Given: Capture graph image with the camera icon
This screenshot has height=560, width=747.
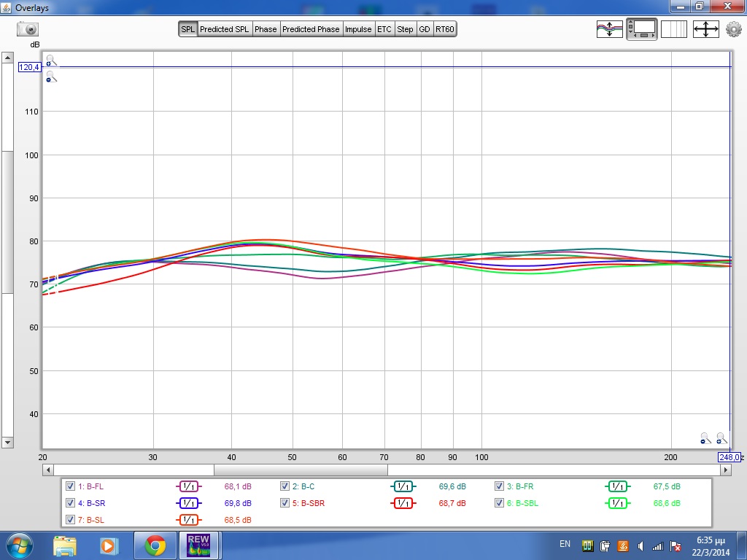Looking at the screenshot, I should (x=28, y=29).
